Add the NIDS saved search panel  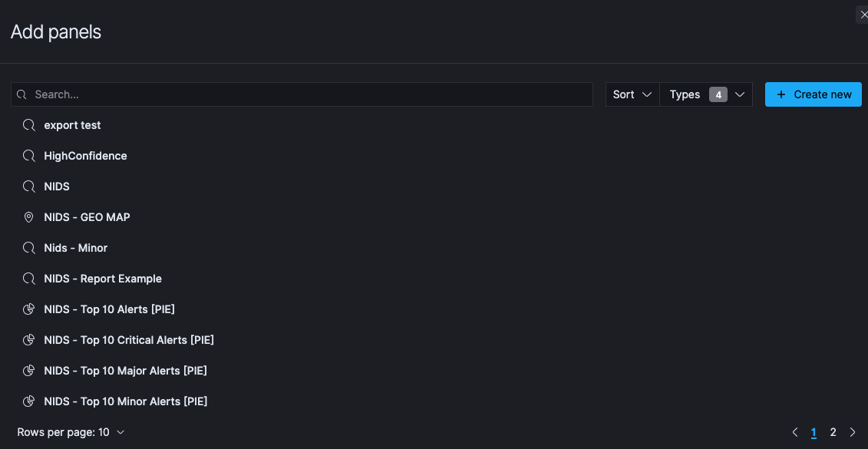(x=57, y=187)
